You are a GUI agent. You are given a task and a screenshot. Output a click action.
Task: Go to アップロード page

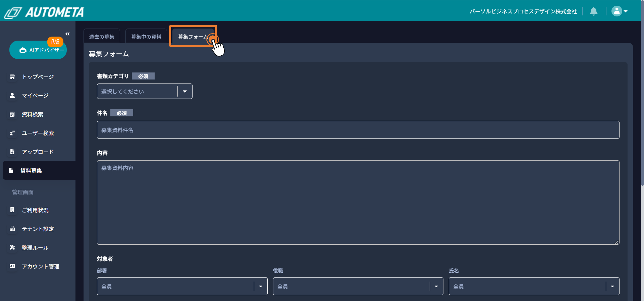(38, 152)
